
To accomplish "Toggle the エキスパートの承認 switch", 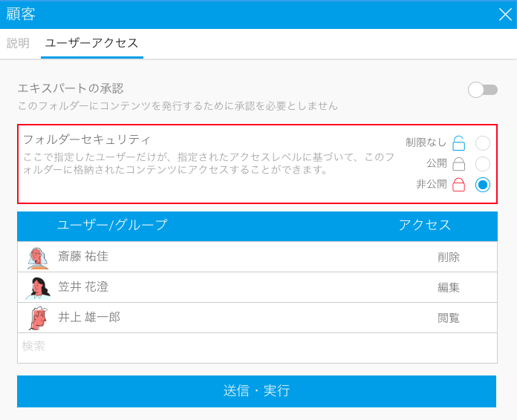I will click(483, 90).
